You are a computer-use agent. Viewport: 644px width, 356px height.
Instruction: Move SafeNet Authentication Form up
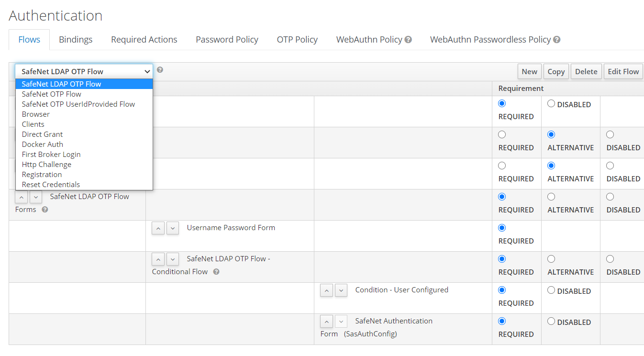(x=327, y=322)
